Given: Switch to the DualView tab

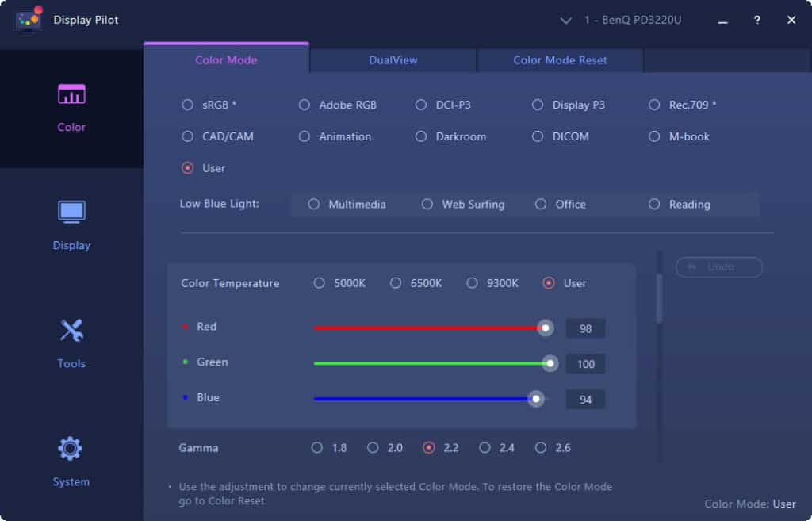Looking at the screenshot, I should click(392, 59).
